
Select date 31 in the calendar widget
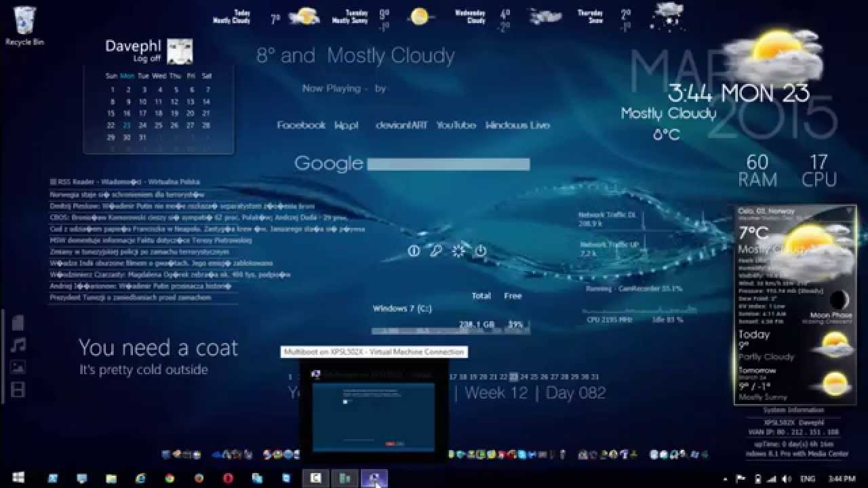click(x=142, y=137)
